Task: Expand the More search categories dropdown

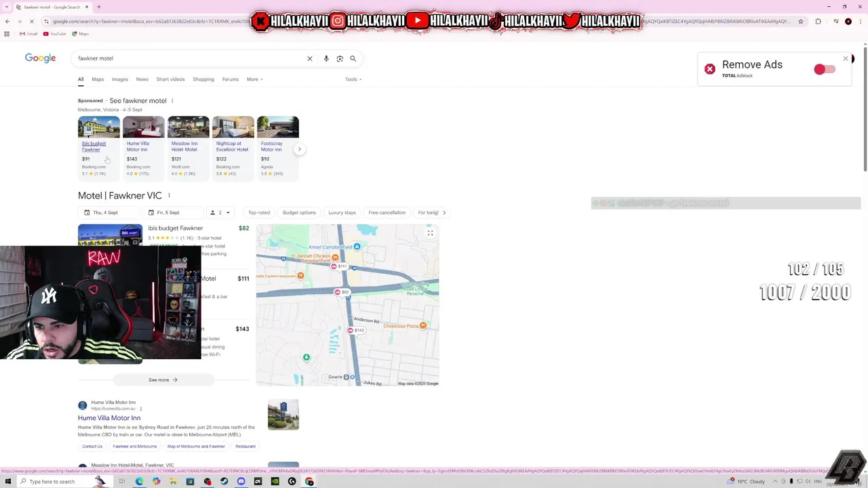Action: [254, 79]
